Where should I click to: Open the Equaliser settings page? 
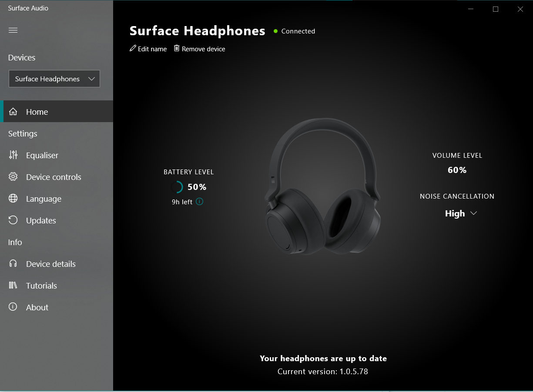tap(57, 155)
